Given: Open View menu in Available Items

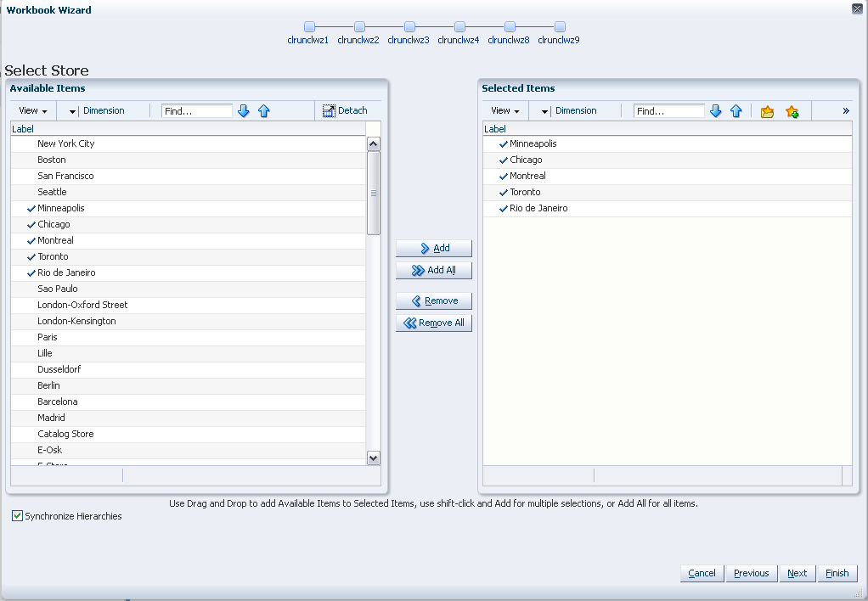Looking at the screenshot, I should (32, 110).
